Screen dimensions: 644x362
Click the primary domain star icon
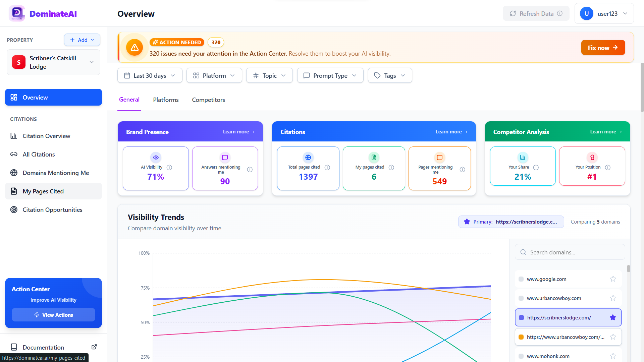tap(467, 222)
